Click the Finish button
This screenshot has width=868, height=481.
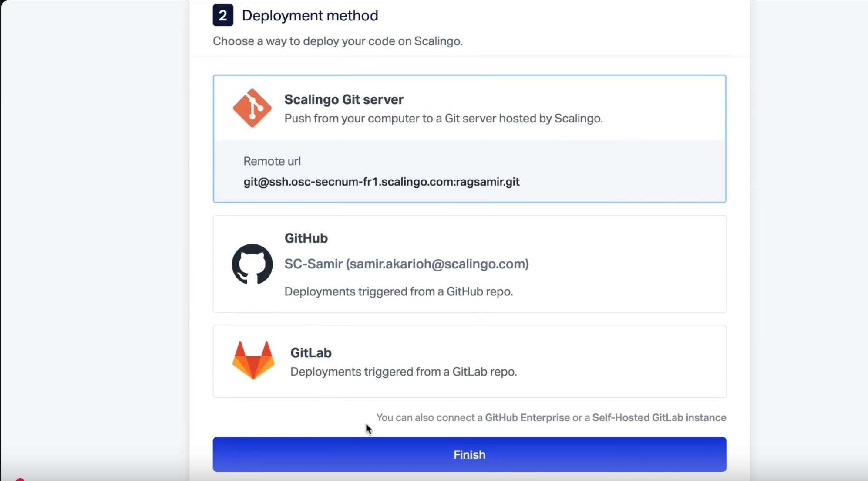(x=469, y=454)
